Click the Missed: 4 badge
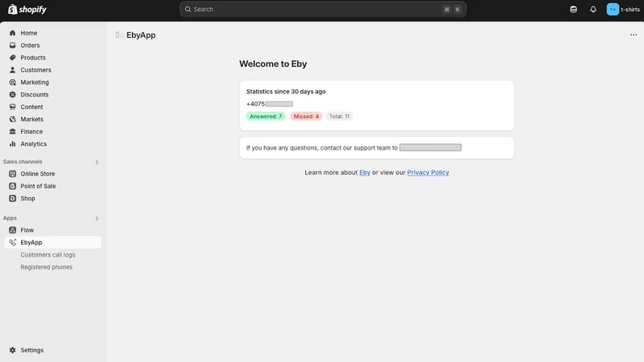This screenshot has height=362, width=644. [306, 116]
